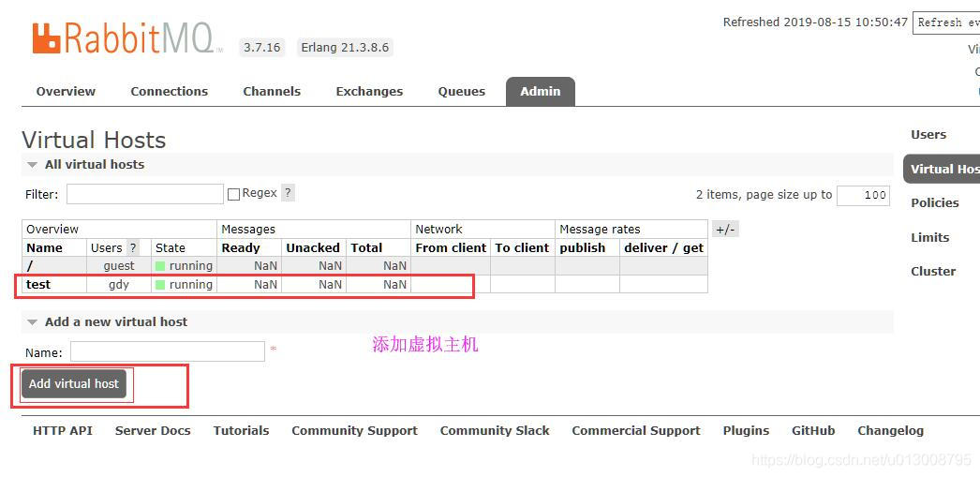Open the / virtual host link
The image size is (980, 477).
[x=30, y=266]
